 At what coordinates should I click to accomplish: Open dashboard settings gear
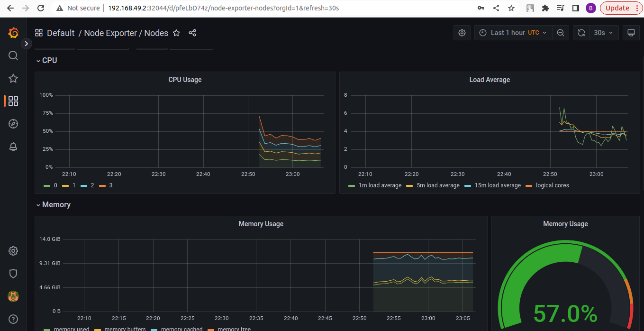pos(462,33)
